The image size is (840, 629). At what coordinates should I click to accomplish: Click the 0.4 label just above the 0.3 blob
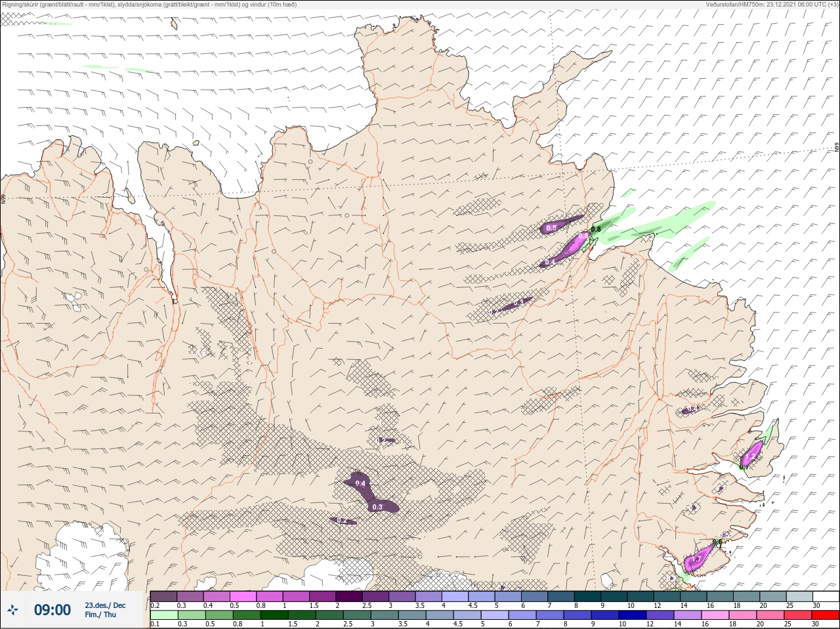[360, 483]
